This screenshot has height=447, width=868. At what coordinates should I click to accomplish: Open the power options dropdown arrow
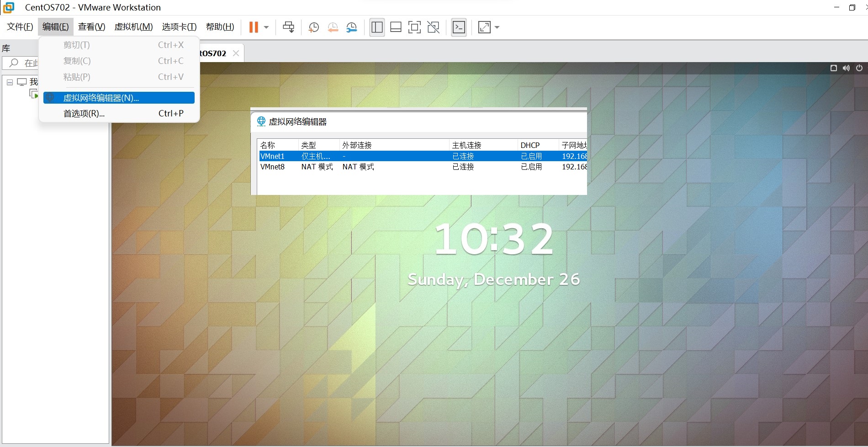click(266, 27)
